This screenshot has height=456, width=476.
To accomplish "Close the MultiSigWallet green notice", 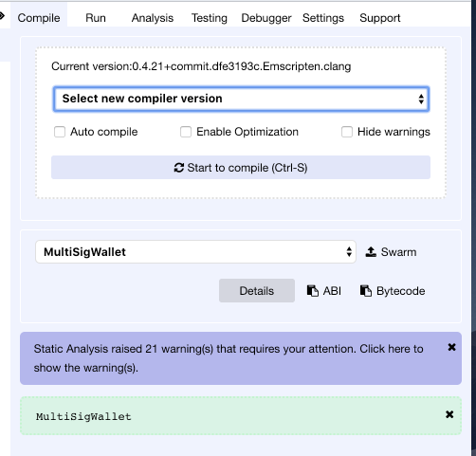I will (449, 414).
